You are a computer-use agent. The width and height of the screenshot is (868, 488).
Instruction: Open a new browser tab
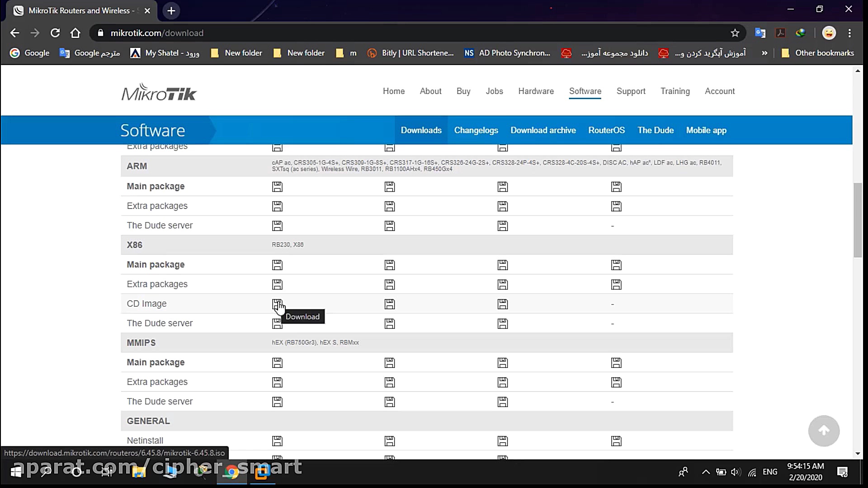[171, 11]
